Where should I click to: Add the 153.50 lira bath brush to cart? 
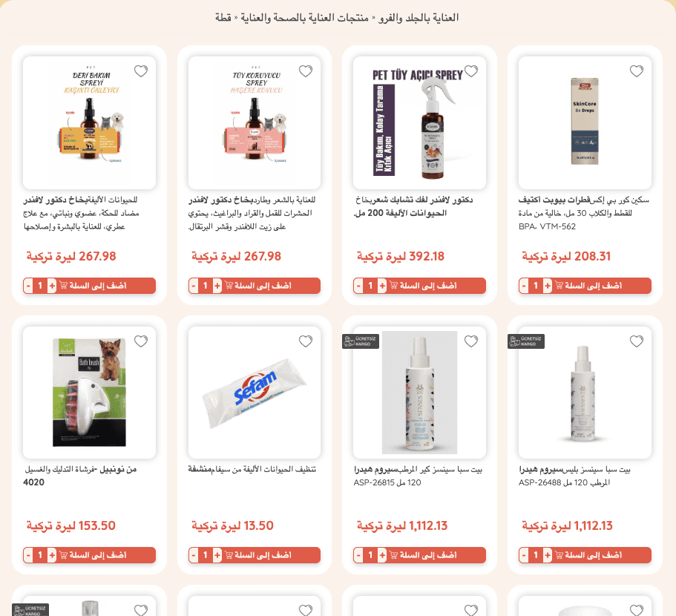click(x=93, y=555)
